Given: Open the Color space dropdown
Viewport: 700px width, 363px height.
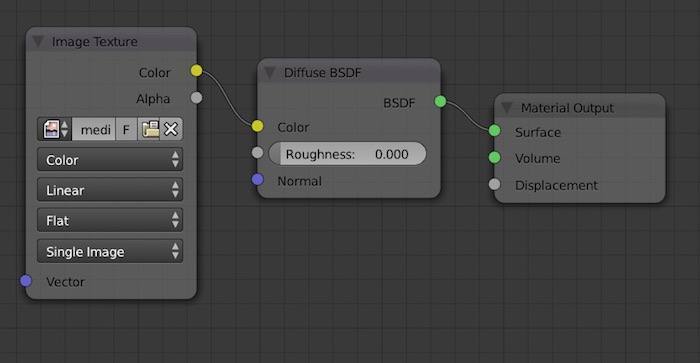Looking at the screenshot, I should coord(110,160).
